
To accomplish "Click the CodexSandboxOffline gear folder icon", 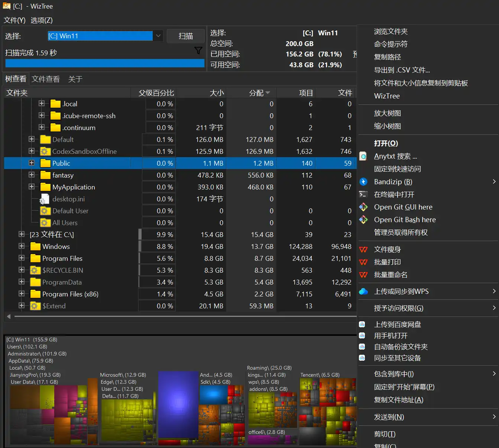I will click(45, 151).
